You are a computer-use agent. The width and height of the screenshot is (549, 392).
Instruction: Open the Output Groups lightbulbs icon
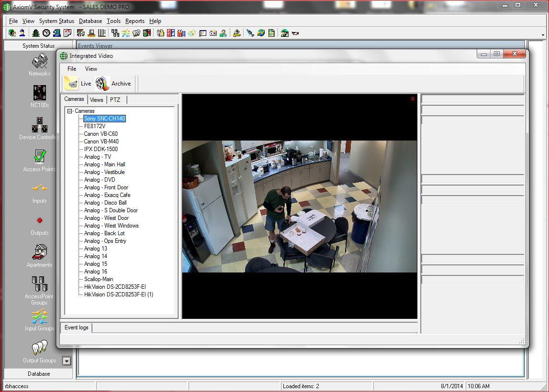[x=39, y=348]
